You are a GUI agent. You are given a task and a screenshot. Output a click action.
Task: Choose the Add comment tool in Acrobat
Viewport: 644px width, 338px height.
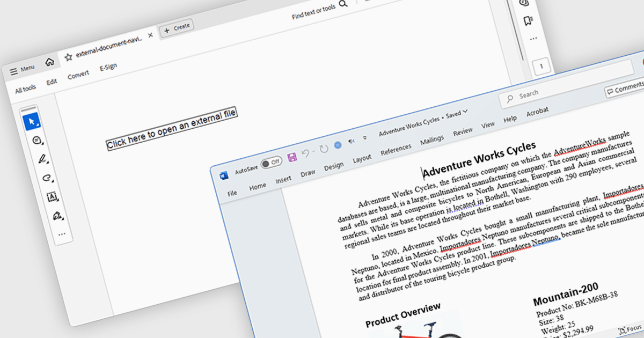coord(36,141)
